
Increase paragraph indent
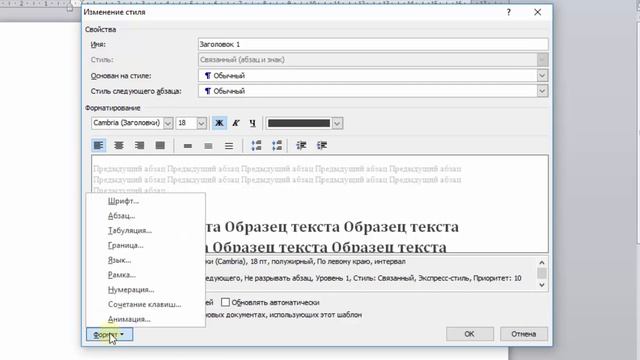click(322, 145)
